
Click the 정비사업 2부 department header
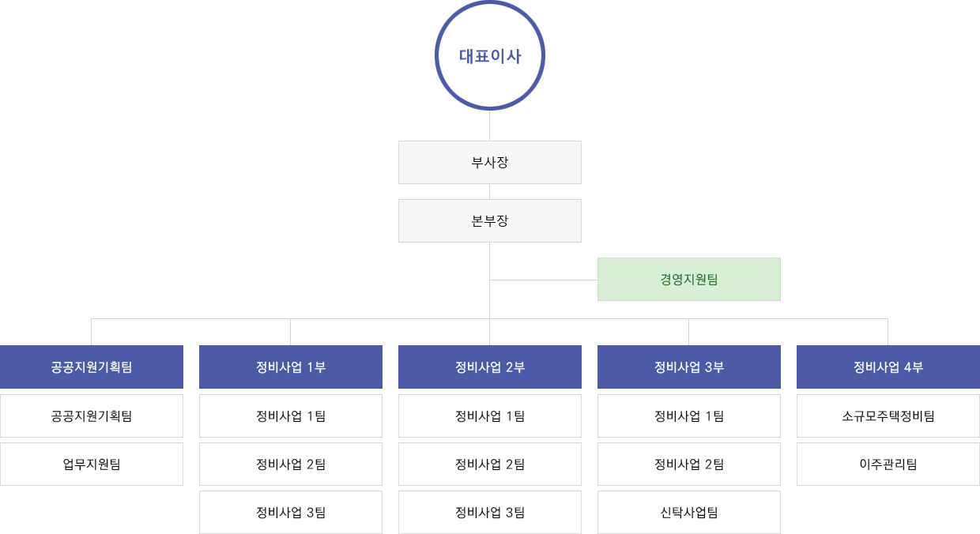click(490, 367)
